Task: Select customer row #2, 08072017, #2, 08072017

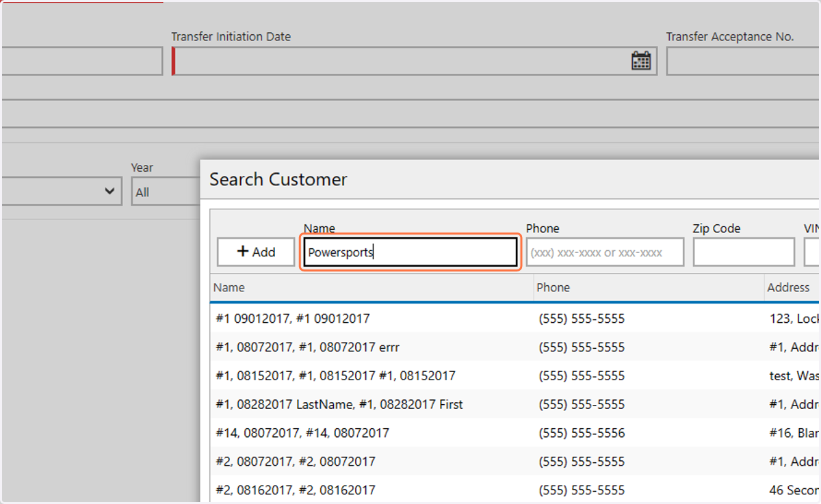Action: (514, 462)
